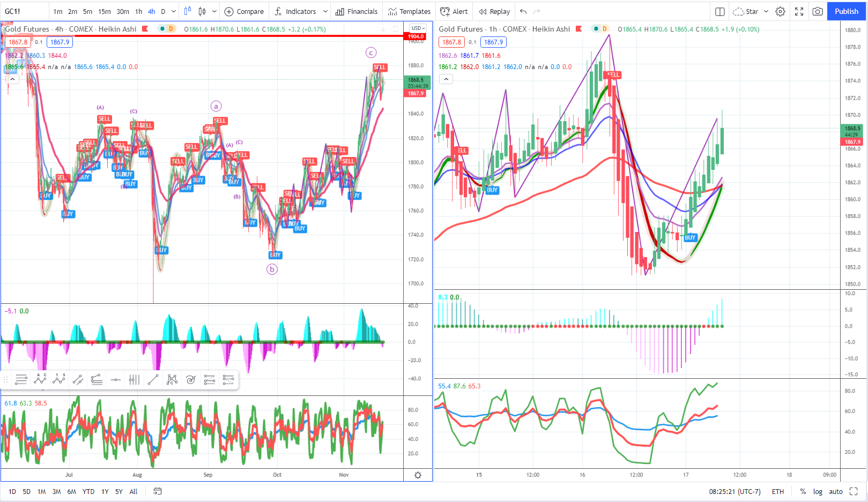
Task: Undo last chart action
Action: coord(523,11)
